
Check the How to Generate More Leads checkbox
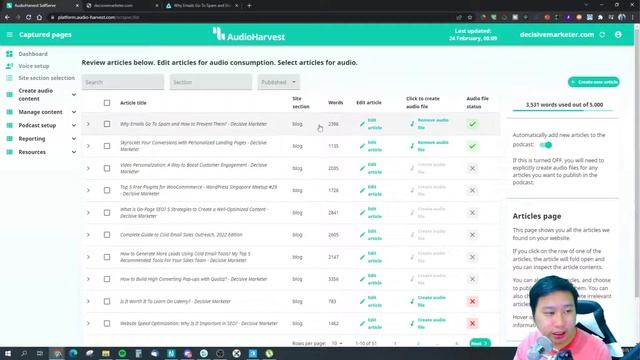coord(107,257)
